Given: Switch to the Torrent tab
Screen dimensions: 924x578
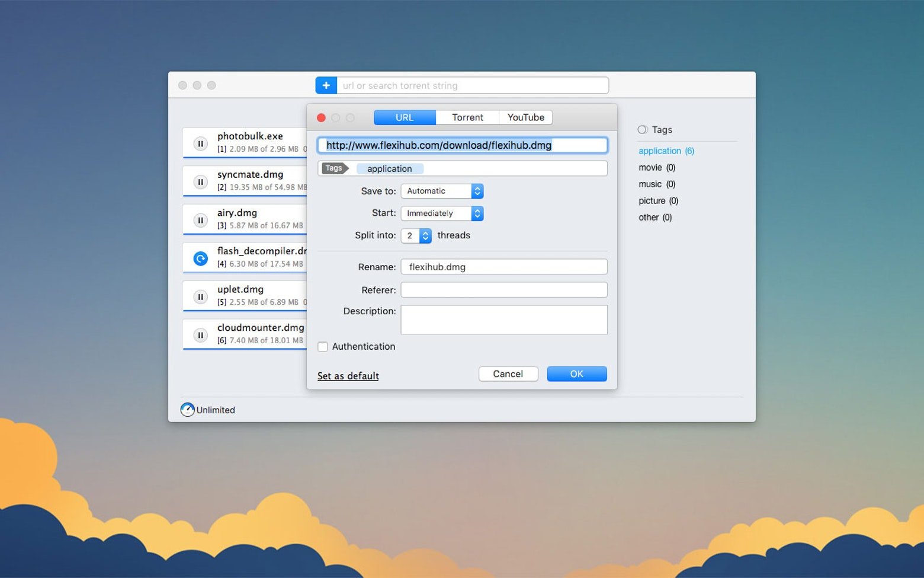Looking at the screenshot, I should tap(467, 117).
